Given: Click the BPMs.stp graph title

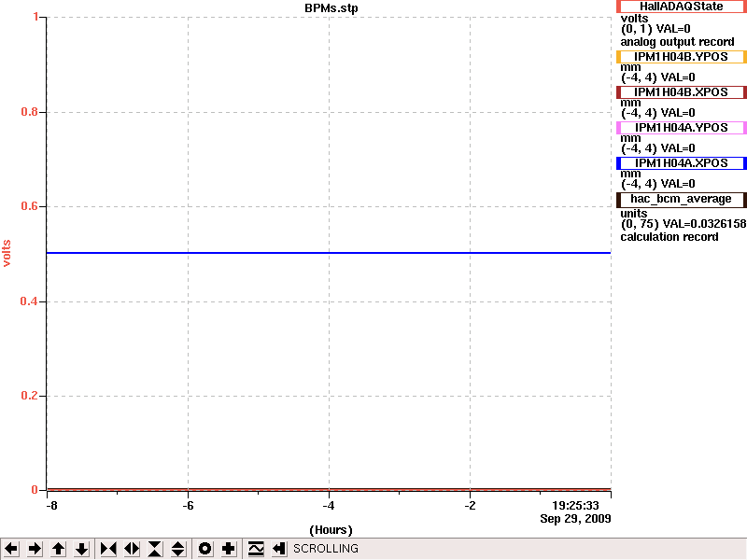Looking at the screenshot, I should (x=331, y=8).
